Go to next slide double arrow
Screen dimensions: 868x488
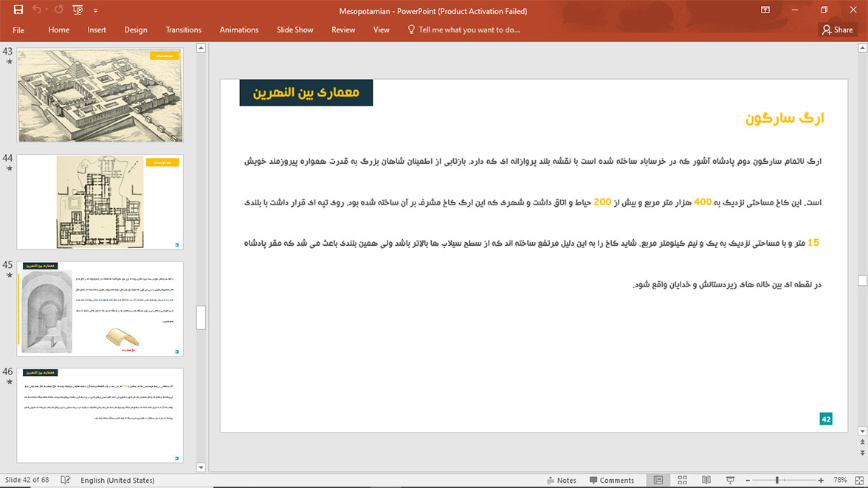click(862, 453)
